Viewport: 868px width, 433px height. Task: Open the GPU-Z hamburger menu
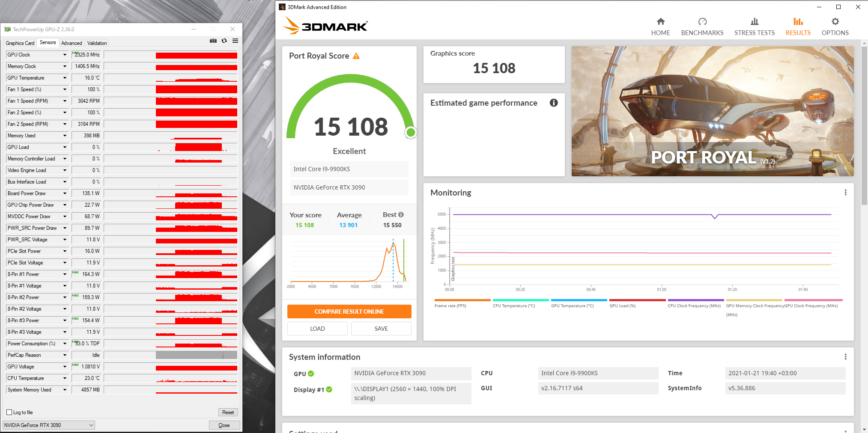click(235, 41)
